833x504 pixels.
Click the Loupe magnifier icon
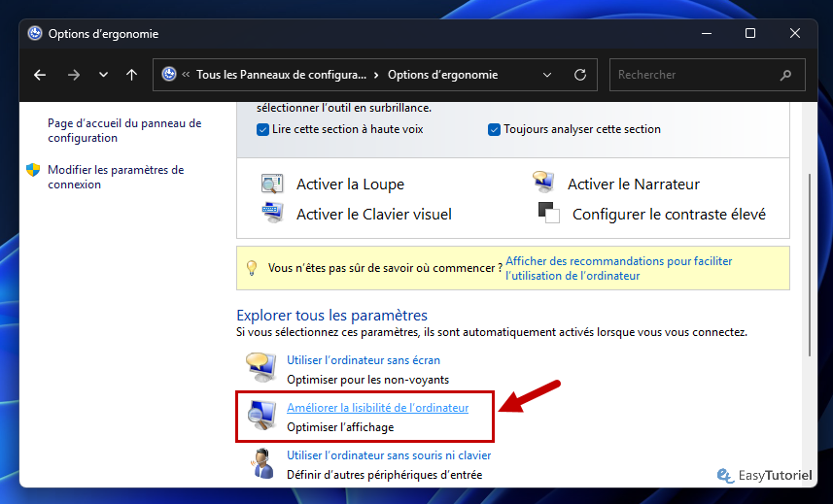[x=272, y=185]
